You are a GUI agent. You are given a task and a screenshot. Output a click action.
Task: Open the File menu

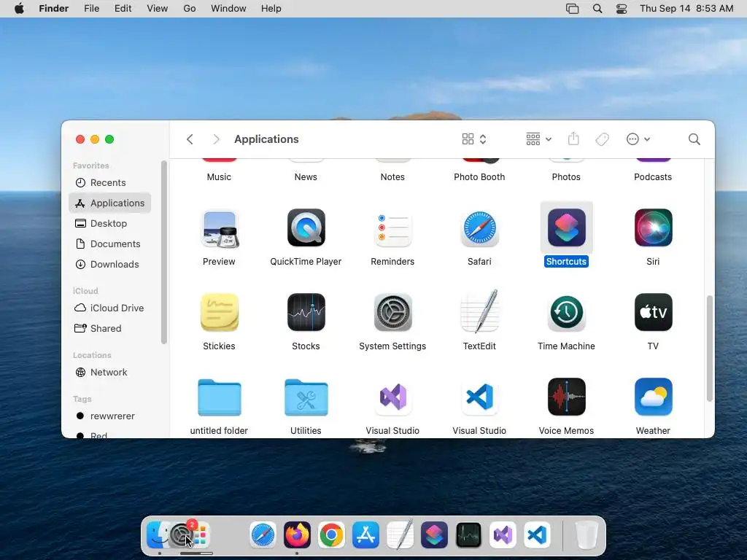tap(91, 9)
